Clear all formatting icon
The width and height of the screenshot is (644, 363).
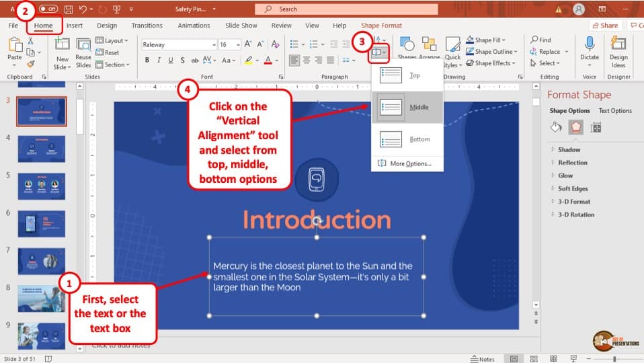pyautogui.click(x=275, y=44)
